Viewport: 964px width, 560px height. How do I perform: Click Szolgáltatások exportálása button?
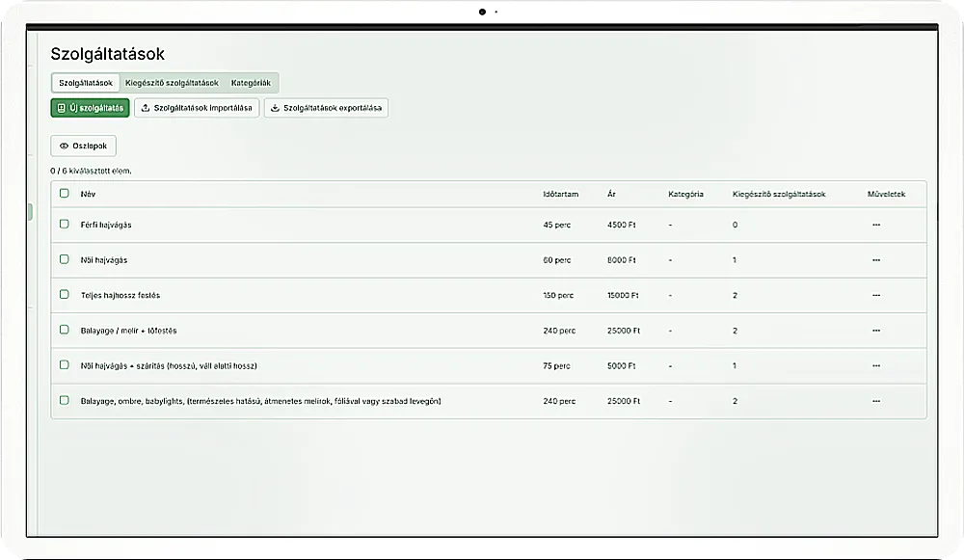click(326, 108)
